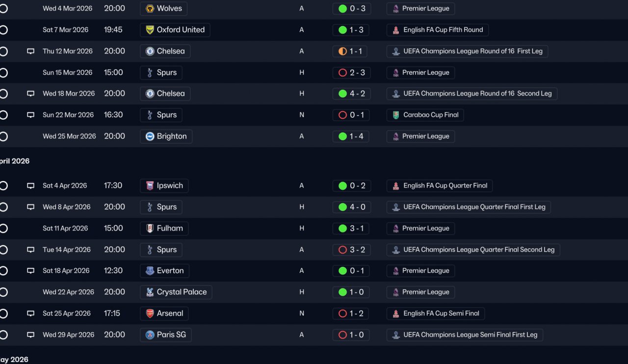Click the Arsenal club badge icon
628x364 pixels.
pyautogui.click(x=150, y=313)
